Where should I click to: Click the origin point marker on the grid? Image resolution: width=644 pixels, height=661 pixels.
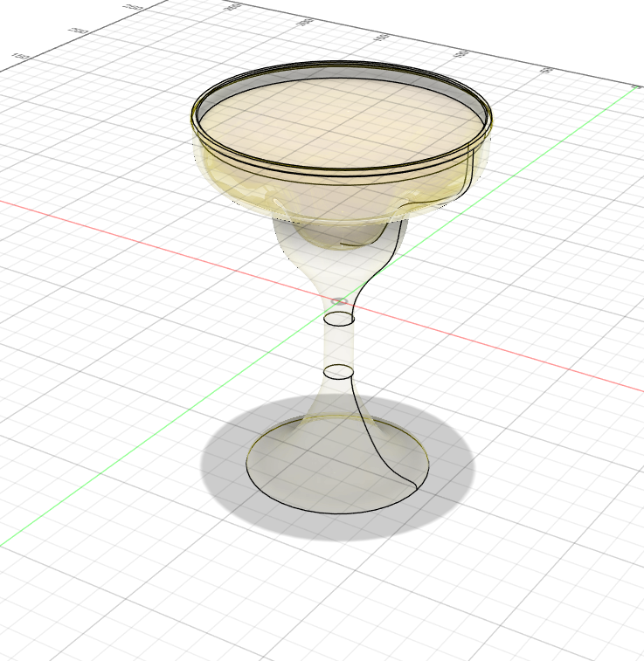tap(340, 301)
